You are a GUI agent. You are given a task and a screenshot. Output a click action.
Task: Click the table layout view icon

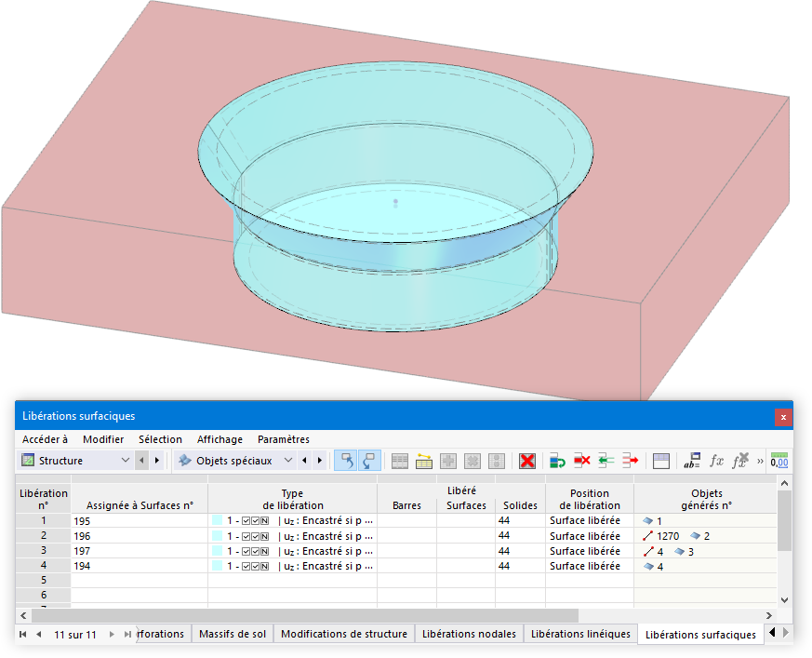pyautogui.click(x=661, y=461)
